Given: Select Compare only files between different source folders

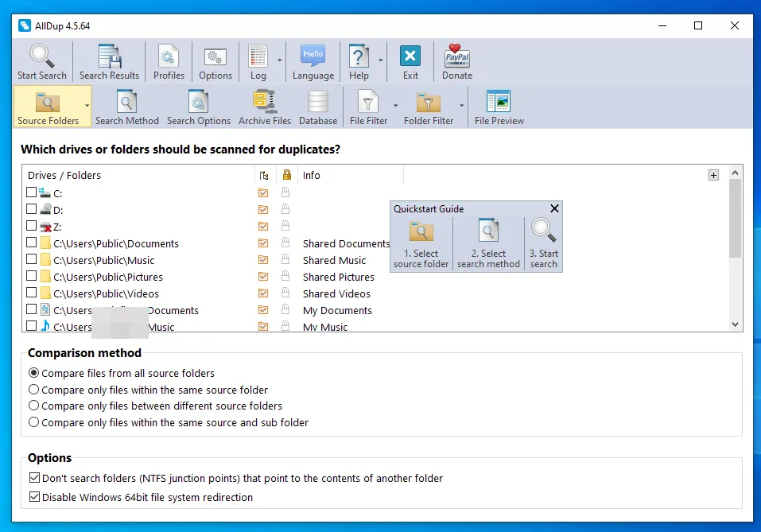Looking at the screenshot, I should (156, 406).
